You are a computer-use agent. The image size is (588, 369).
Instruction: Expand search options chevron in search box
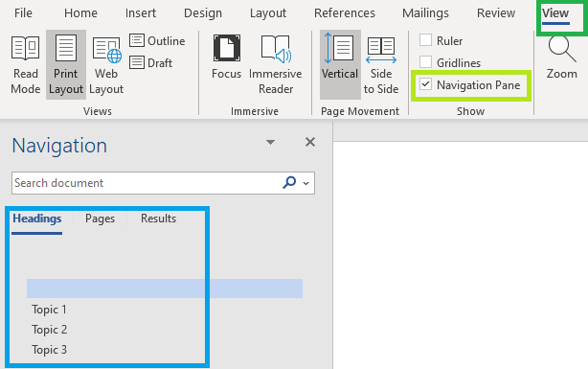[x=306, y=183]
